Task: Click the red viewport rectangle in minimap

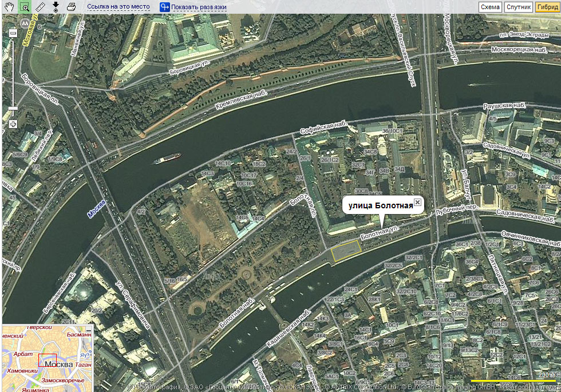Action: pos(48,361)
